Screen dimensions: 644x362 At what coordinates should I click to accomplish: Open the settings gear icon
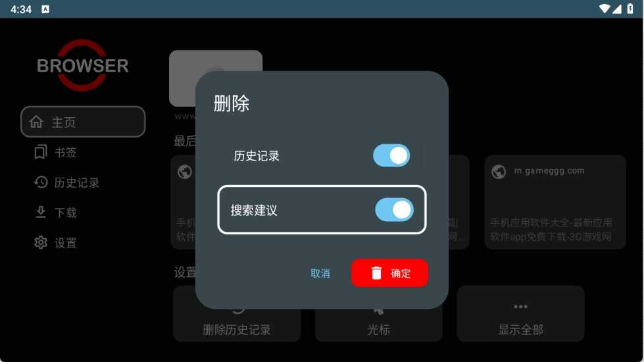tap(41, 242)
